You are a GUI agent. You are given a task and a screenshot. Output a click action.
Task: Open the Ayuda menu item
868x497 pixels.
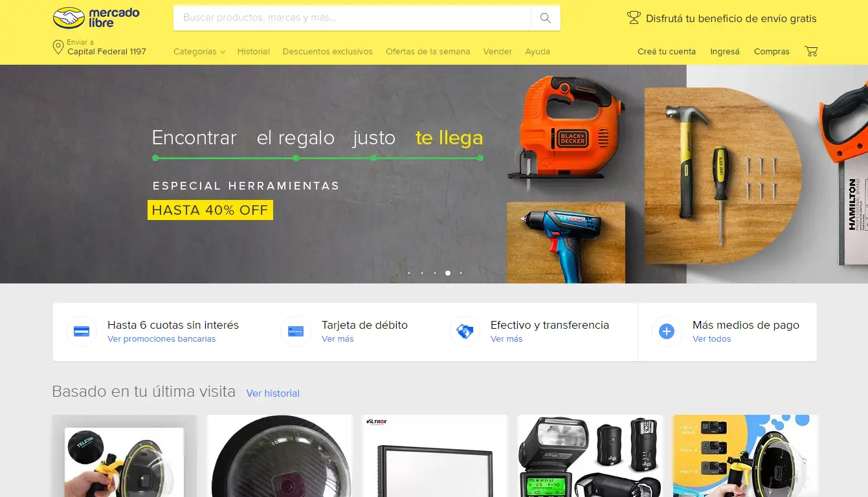click(x=537, y=52)
